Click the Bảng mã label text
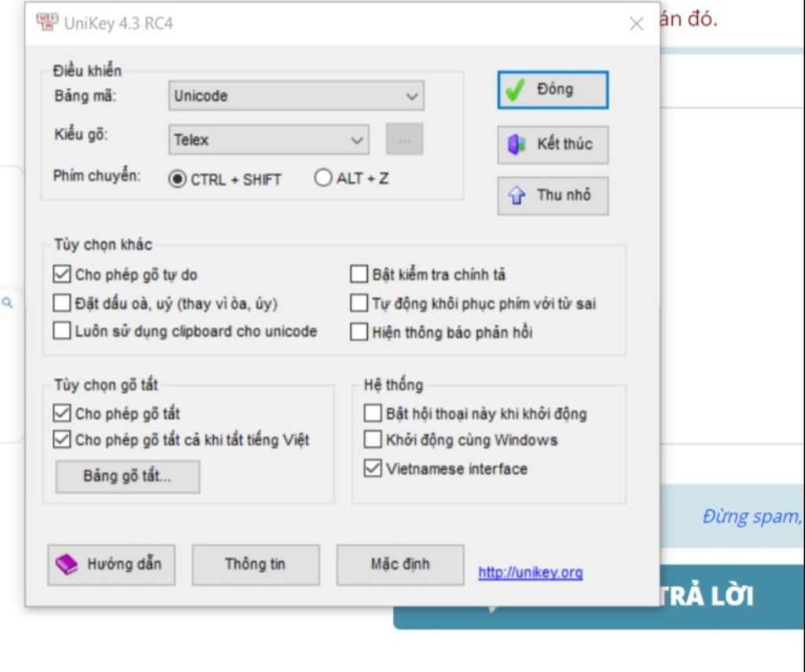 [85, 96]
